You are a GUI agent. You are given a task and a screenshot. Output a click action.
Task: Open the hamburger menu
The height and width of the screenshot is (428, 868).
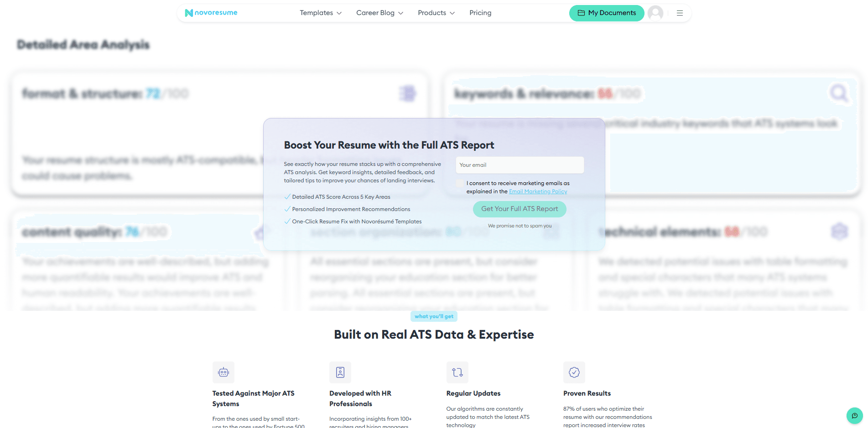[x=680, y=13]
